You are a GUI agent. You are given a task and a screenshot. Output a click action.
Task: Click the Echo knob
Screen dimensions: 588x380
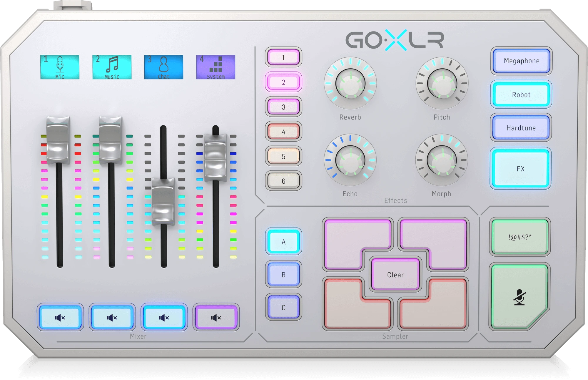[x=350, y=160]
